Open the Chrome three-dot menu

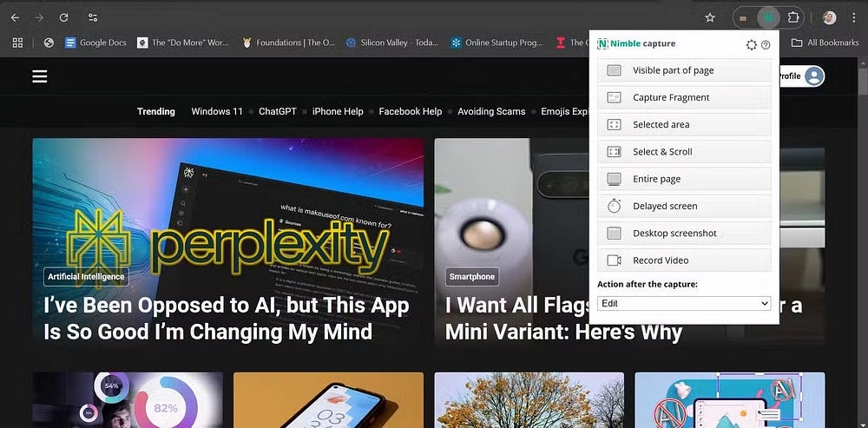pyautogui.click(x=853, y=17)
